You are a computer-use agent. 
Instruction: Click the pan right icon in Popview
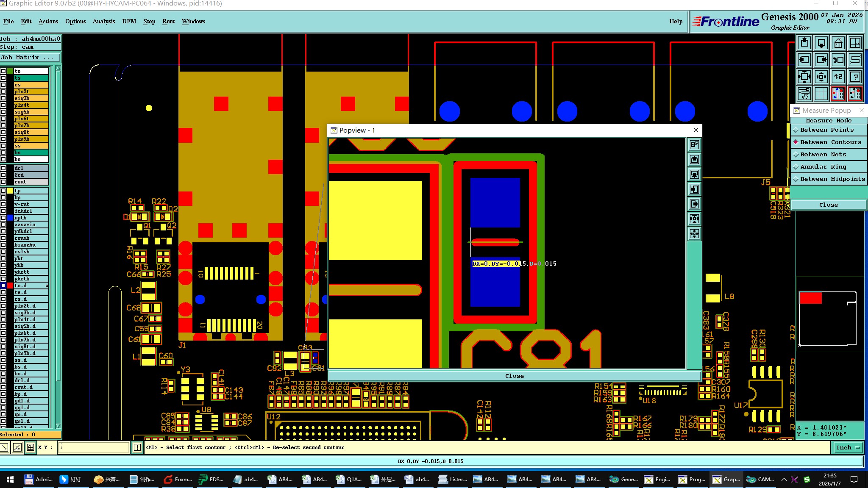694,204
